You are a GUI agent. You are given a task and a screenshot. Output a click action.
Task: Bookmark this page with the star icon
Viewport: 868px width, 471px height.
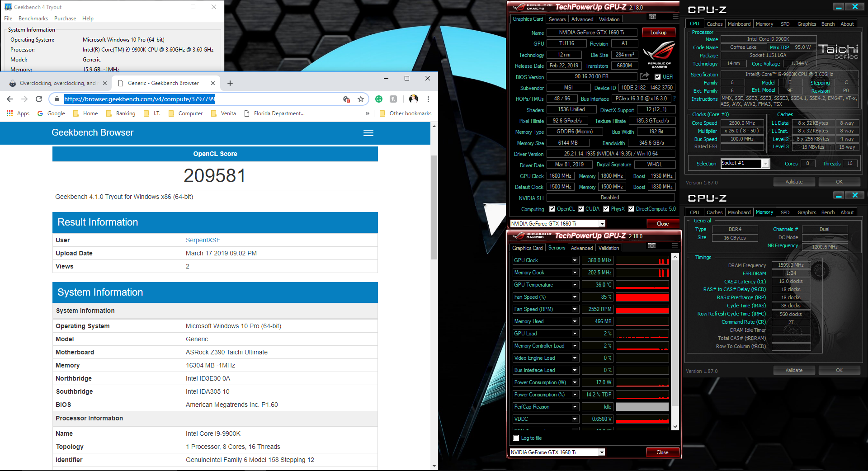click(360, 99)
